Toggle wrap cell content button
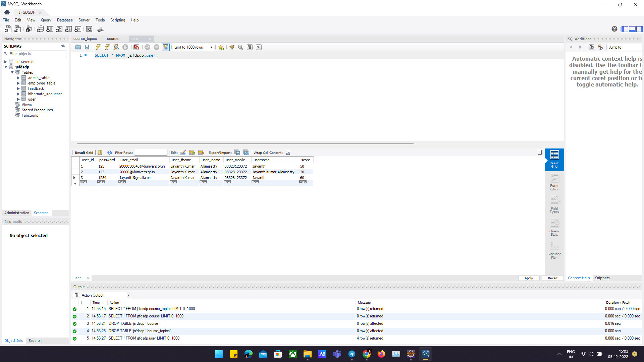Screen dimensions: 644x362 tap(288, 153)
